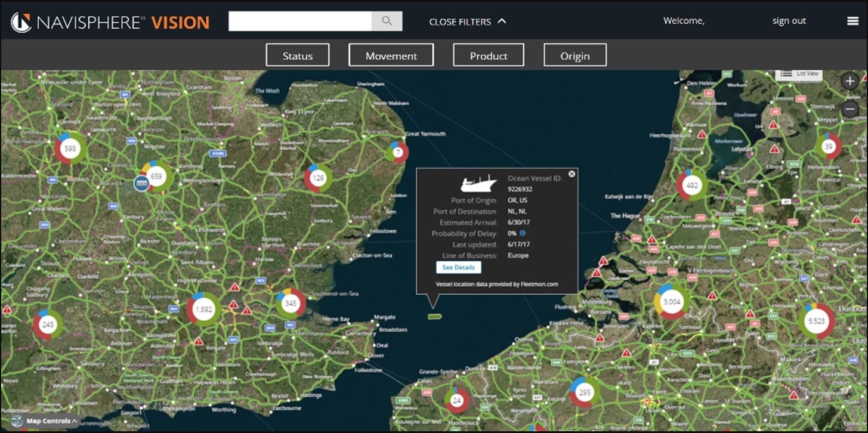This screenshot has width=868, height=433.
Task: Open the 7 shipment cluster near Great Yarmouth
Action: (397, 153)
